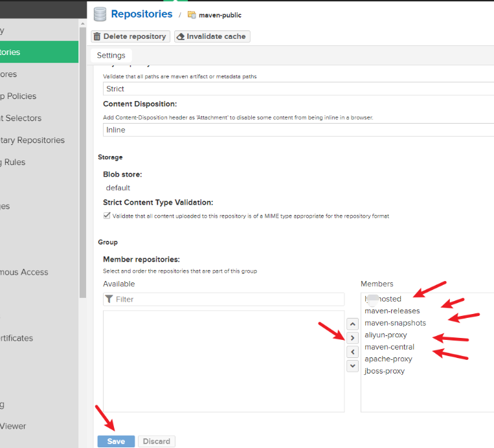Select jboss-proxy in Members list
Viewport: 494px width, 448px height.
[385, 371]
